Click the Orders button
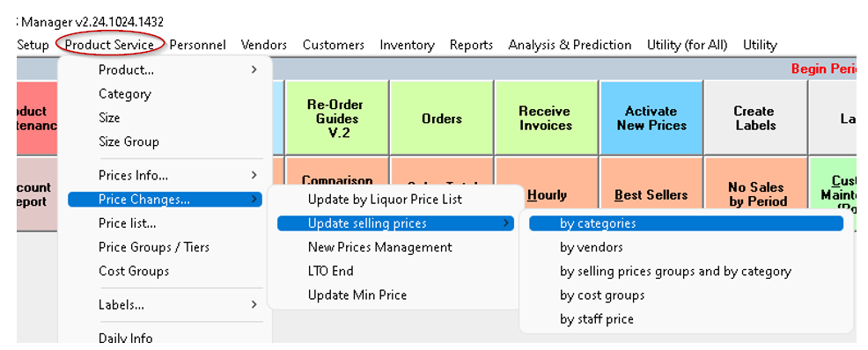The height and width of the screenshot is (350, 868). pos(442,119)
